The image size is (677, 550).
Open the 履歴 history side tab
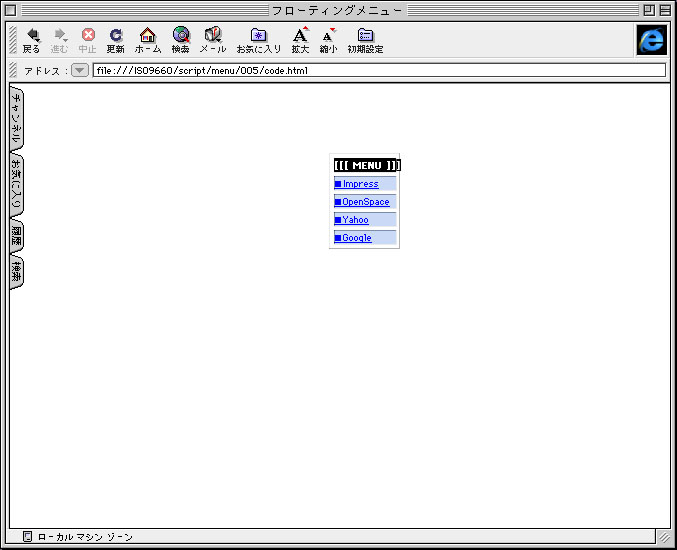[x=16, y=236]
